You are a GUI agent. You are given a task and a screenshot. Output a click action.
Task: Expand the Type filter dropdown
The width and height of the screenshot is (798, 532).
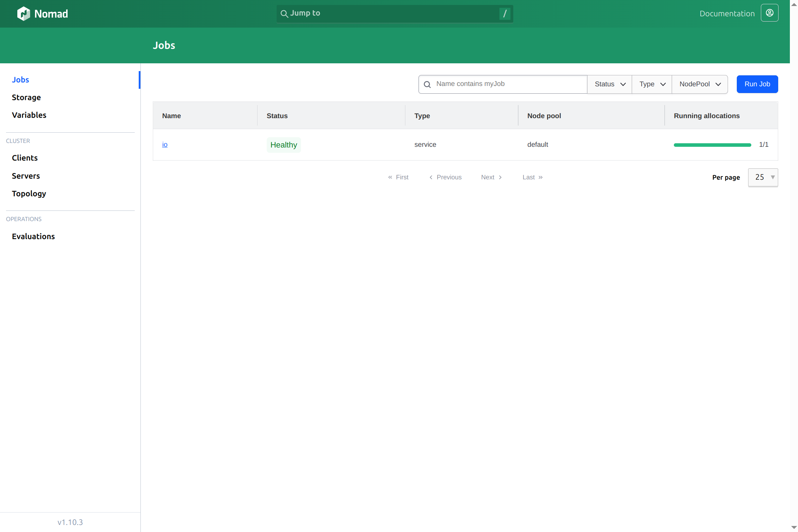pyautogui.click(x=652, y=84)
